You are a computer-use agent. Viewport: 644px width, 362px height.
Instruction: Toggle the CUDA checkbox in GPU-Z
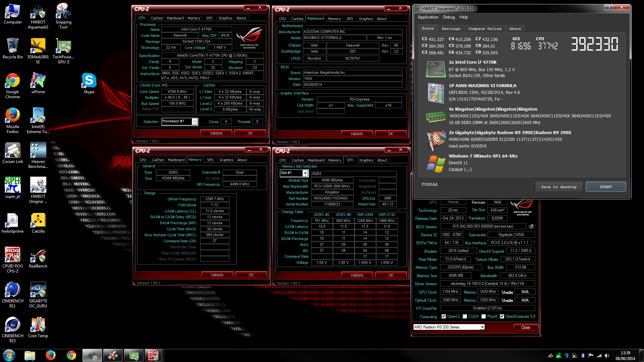pyautogui.click(x=465, y=316)
